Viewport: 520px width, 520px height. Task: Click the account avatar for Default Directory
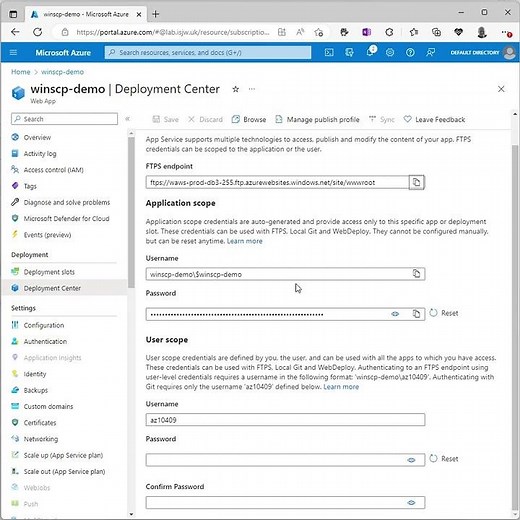(509, 52)
